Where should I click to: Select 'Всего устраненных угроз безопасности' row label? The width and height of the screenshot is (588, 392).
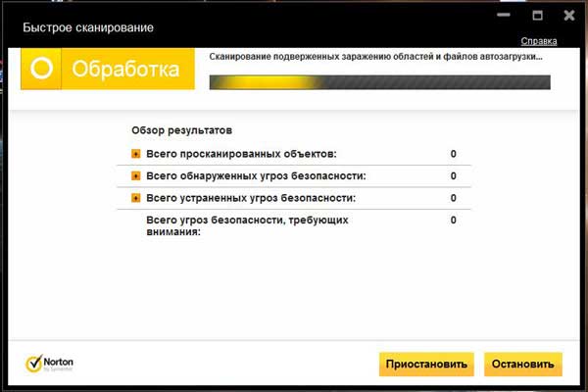[x=251, y=198]
